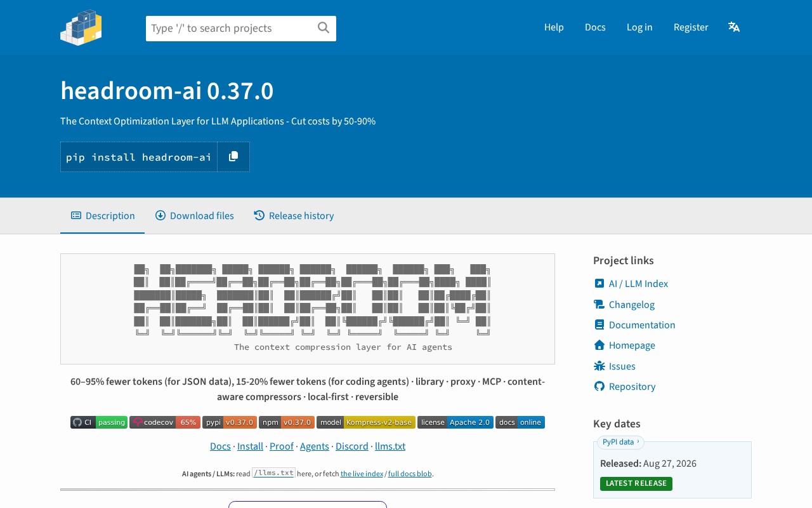Click the 'The context compression layer for AI agents' caption
812x508 pixels.
click(x=343, y=347)
